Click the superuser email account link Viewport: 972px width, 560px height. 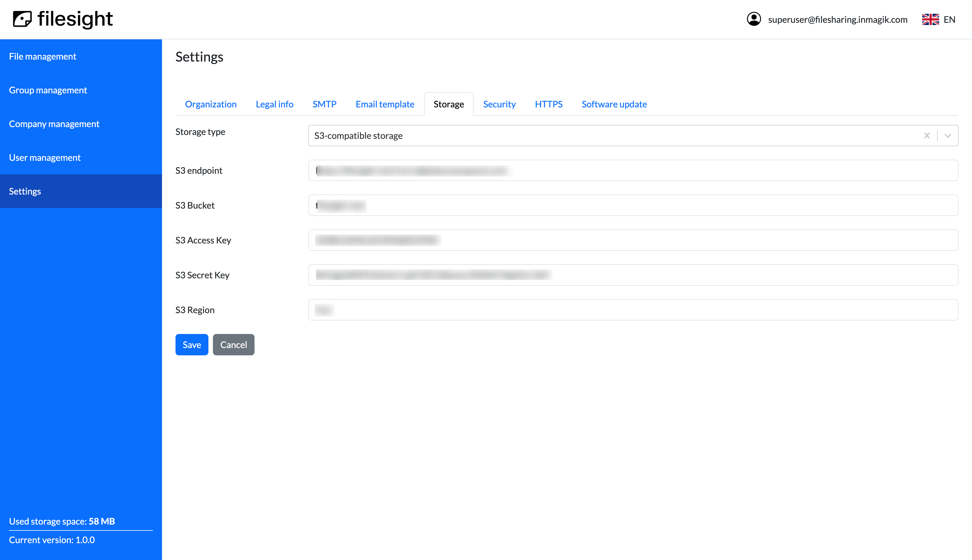click(837, 19)
